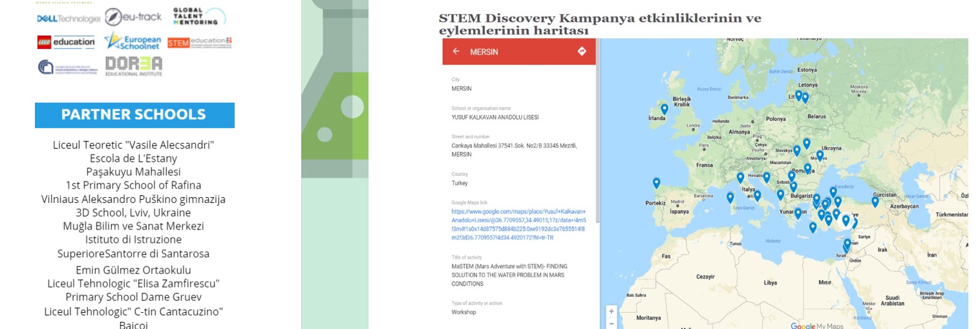Click Istituto di Istruzione entry
The width and height of the screenshot is (980, 329).
point(133,240)
